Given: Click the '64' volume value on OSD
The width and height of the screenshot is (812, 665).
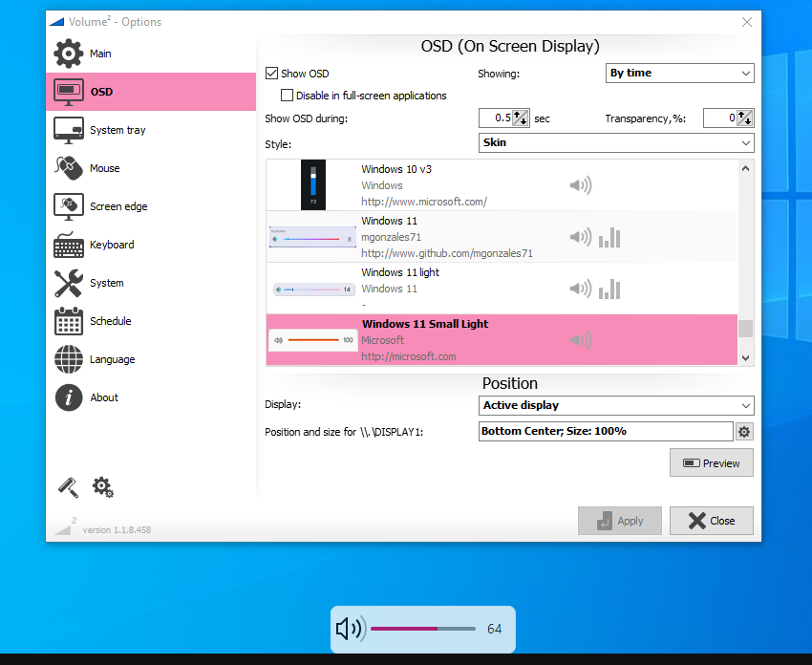Looking at the screenshot, I should click(x=494, y=629).
